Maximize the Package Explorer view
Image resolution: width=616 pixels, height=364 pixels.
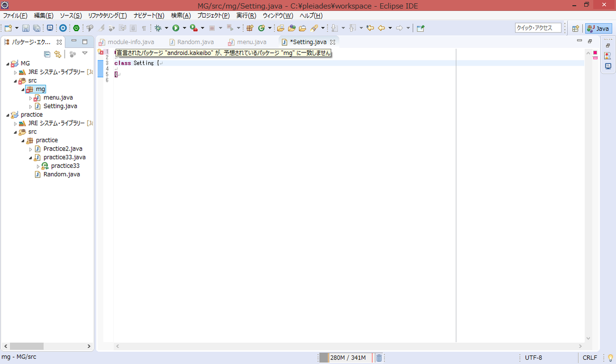point(85,41)
